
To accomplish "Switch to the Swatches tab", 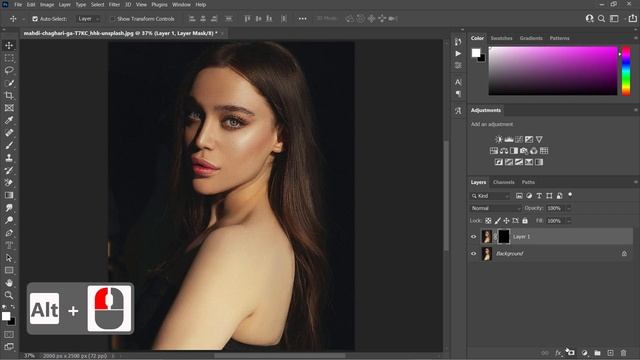I will coord(501,38).
